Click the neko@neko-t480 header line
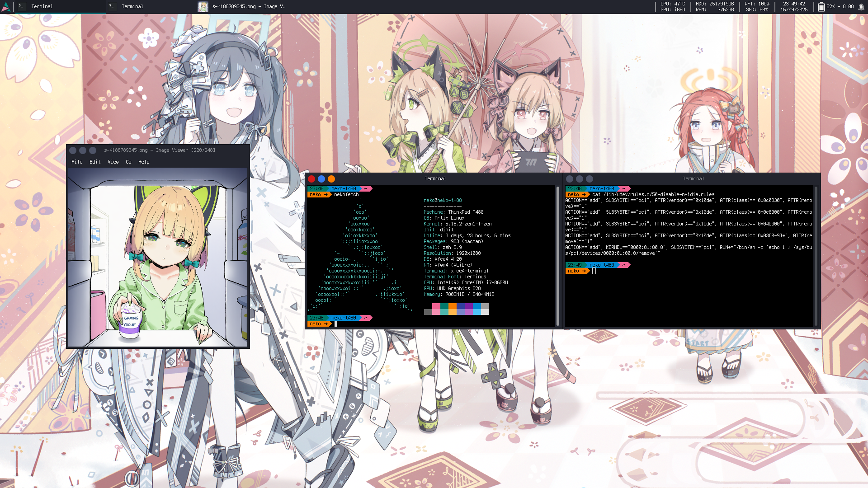This screenshot has width=868, height=488. [443, 201]
